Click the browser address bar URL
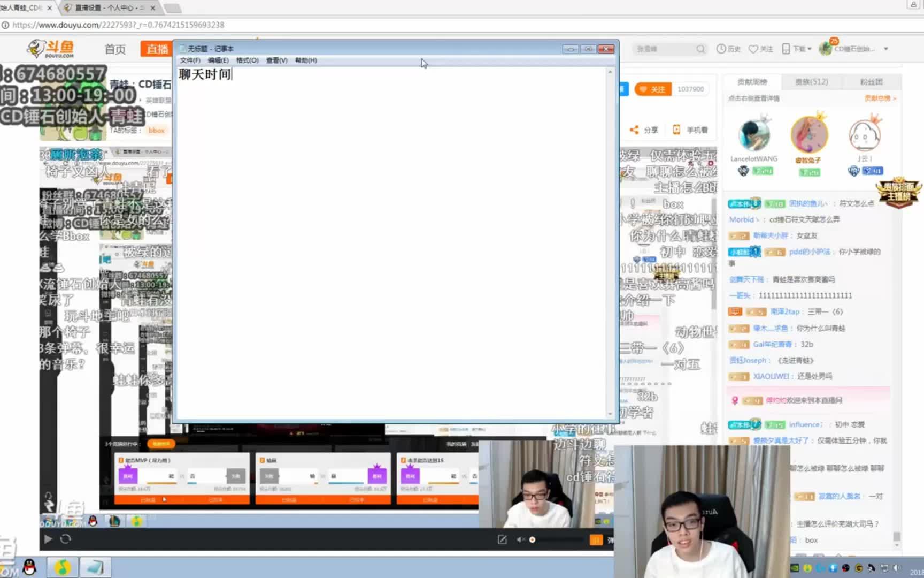 pyautogui.click(x=118, y=25)
